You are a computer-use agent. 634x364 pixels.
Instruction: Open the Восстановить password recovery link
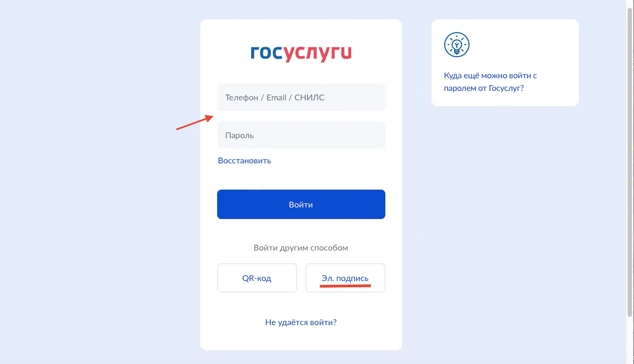(x=244, y=161)
